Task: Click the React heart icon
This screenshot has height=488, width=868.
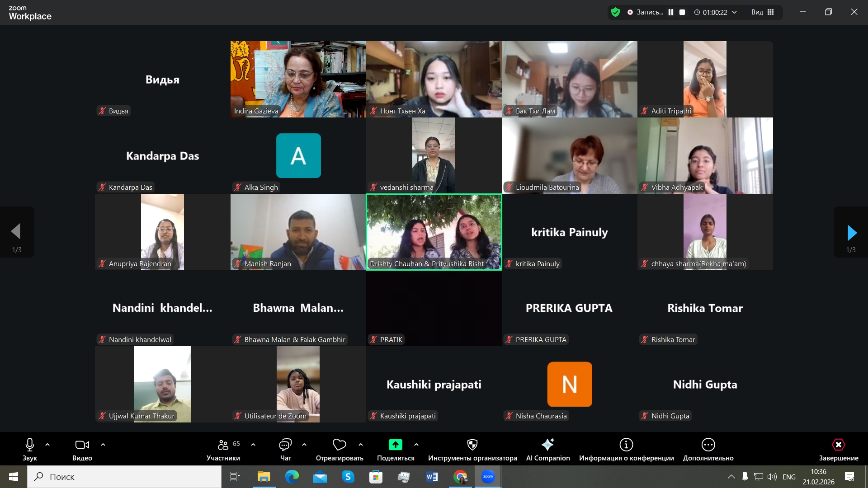Action: 339,445
